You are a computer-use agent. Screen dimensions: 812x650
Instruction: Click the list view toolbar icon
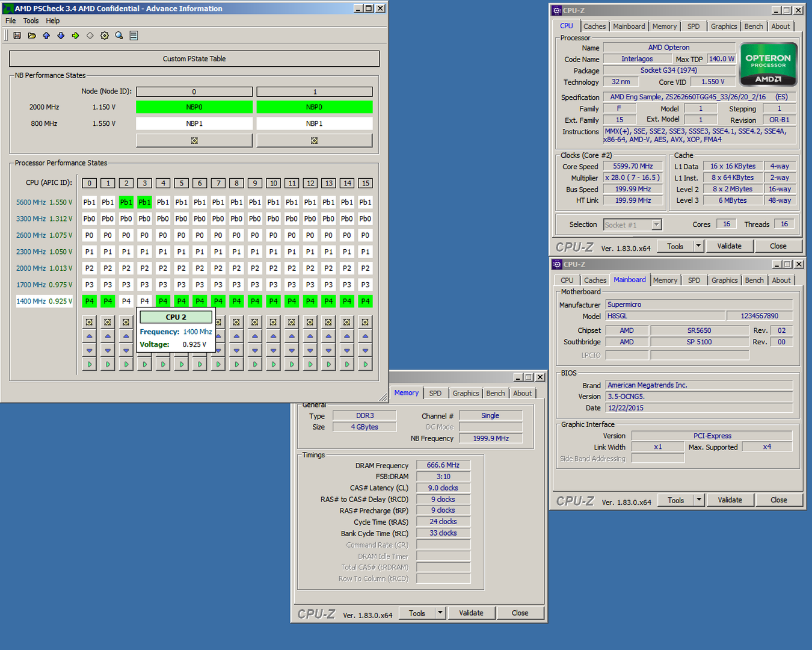tap(134, 36)
